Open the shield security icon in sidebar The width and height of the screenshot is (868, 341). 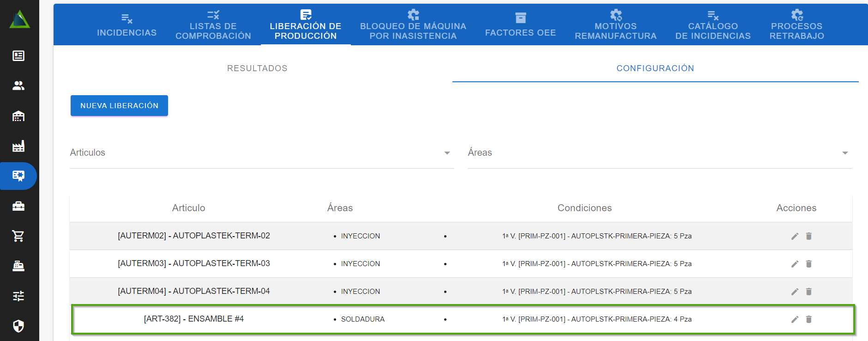(x=18, y=326)
